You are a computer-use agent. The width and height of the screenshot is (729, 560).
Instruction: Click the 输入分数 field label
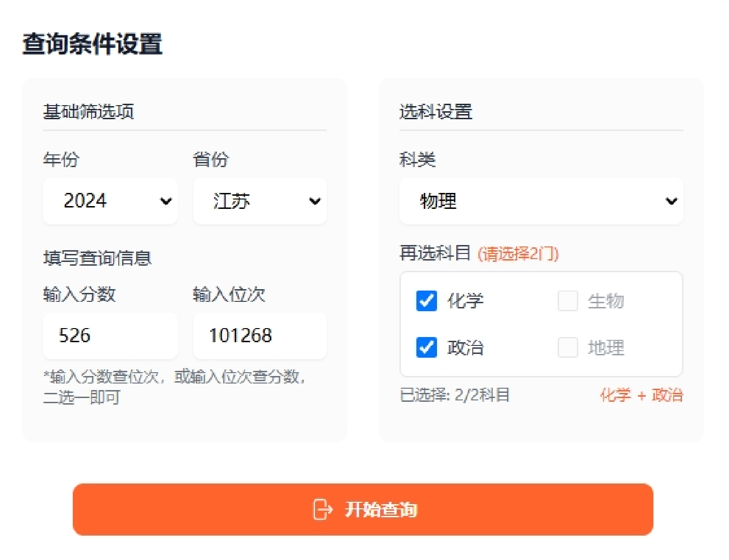[x=79, y=295]
